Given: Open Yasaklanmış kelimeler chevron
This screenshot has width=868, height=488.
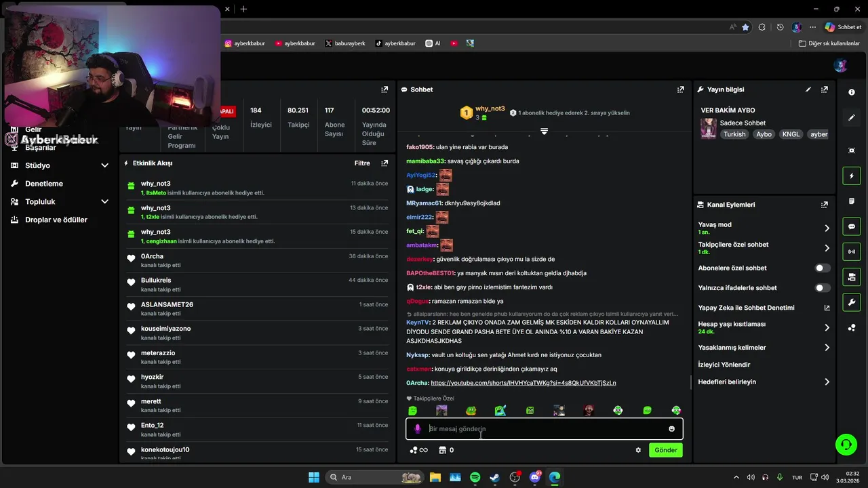Looking at the screenshot, I should click(827, 348).
